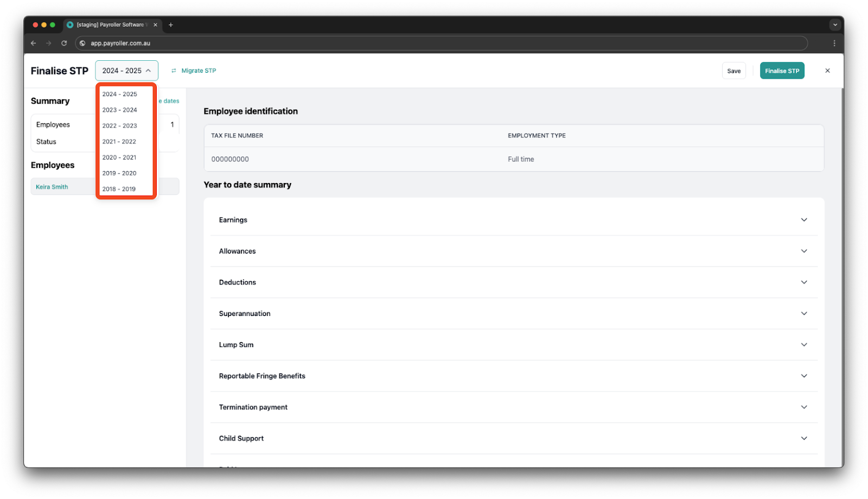Click the tab list chevron in browser

pos(835,25)
